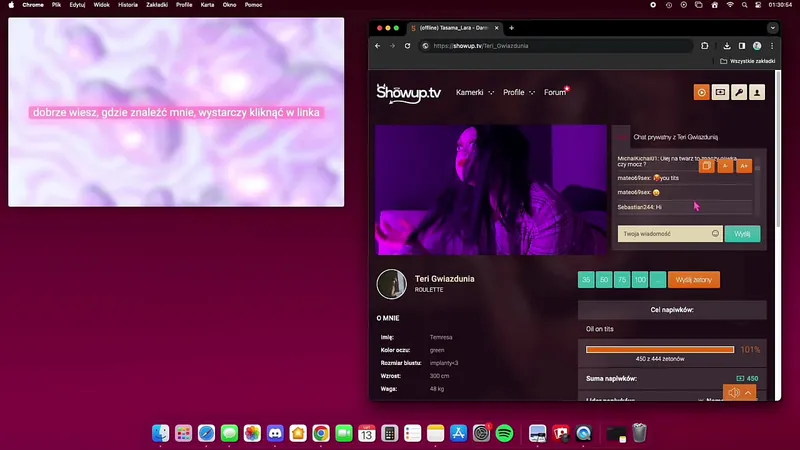Image resolution: width=800 pixels, height=450 pixels.
Task: Open Chrome three-dot menu
Action: 772,46
